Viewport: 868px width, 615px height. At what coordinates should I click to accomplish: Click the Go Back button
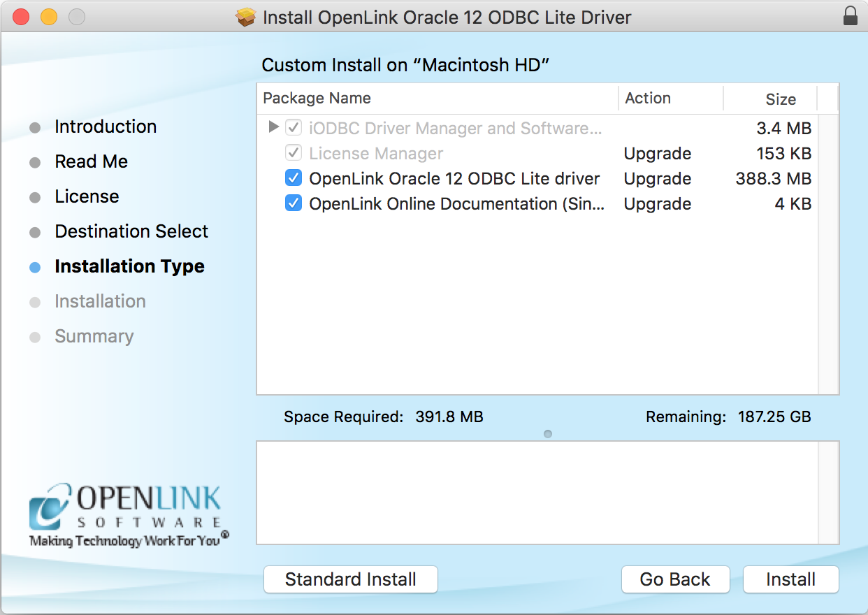[675, 579]
